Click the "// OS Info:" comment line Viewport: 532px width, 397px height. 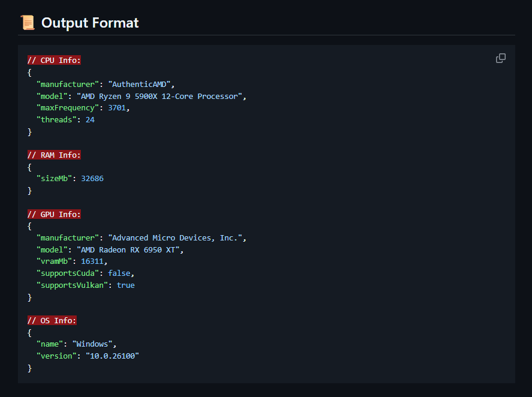[x=52, y=320]
